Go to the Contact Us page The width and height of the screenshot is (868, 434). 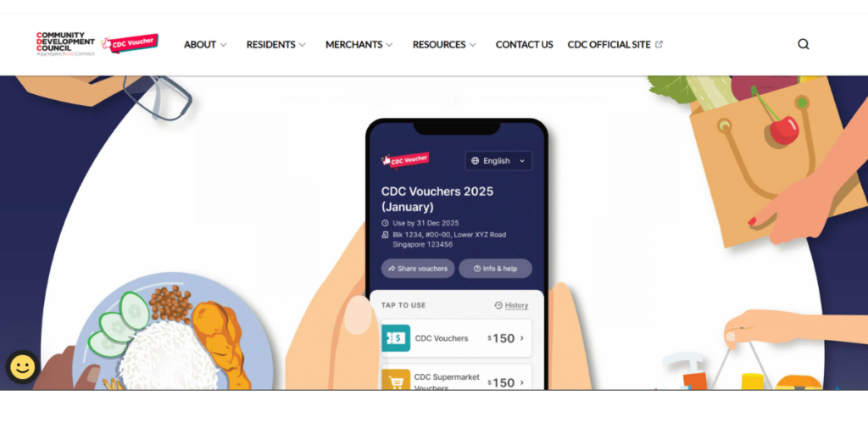tap(524, 44)
